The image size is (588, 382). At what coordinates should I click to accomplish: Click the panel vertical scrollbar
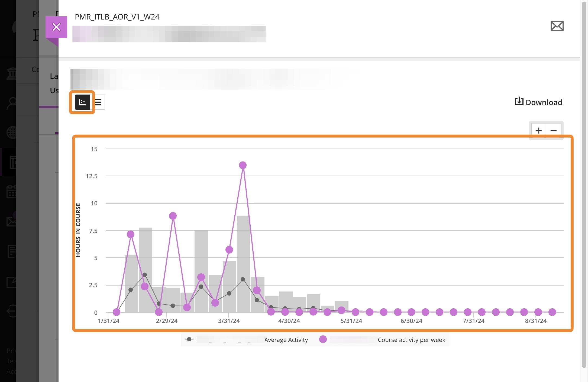coord(584,184)
